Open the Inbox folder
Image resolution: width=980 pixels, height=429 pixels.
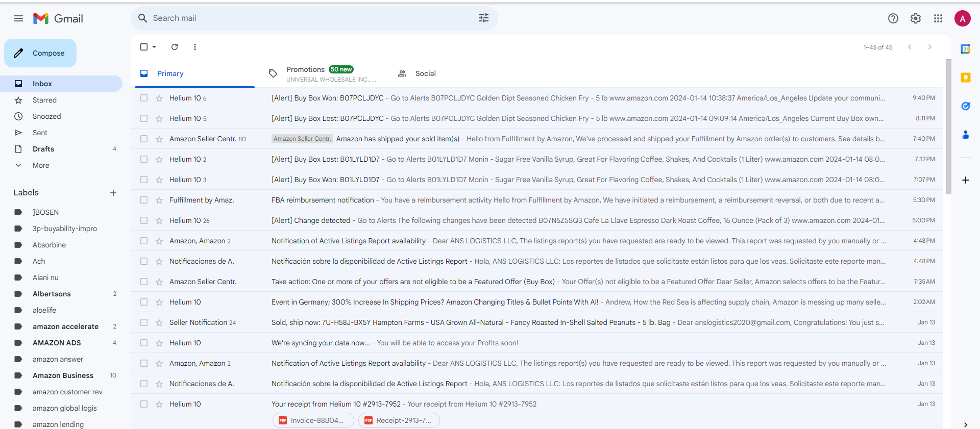tap(61, 84)
